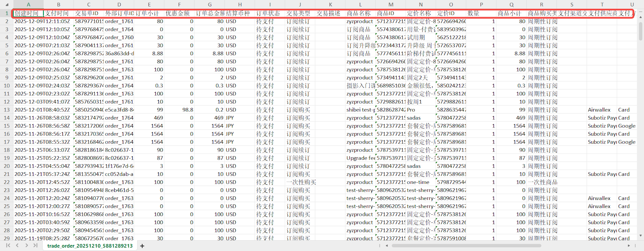Click the next sheet arrow

(x=27, y=245)
